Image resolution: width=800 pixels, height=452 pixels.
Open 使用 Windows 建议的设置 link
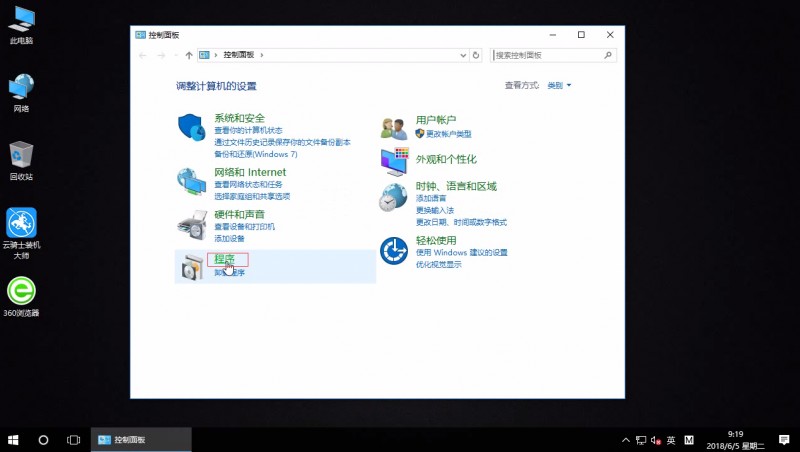(x=461, y=253)
